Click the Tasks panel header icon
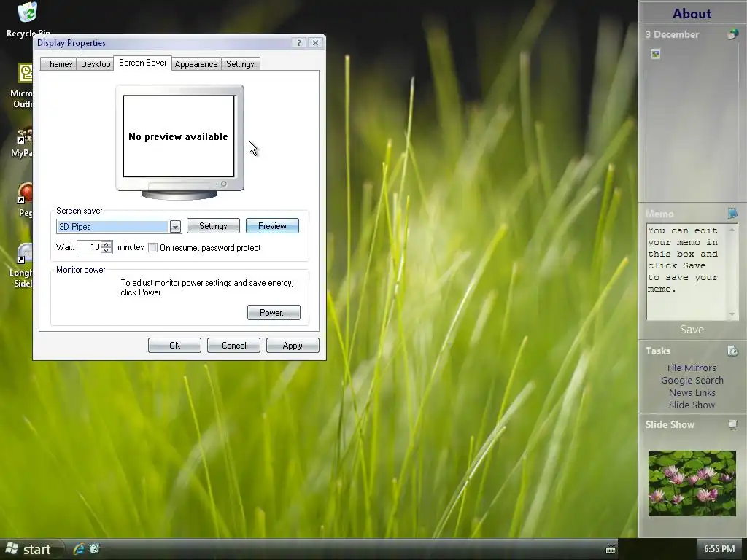Viewport: 747px width, 560px height. pyautogui.click(x=732, y=351)
